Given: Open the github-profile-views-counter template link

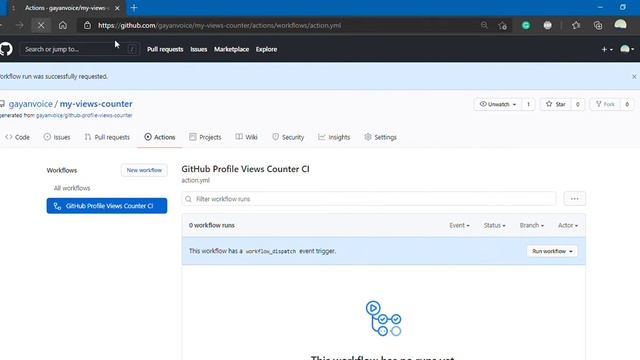Looking at the screenshot, I should [84, 116].
